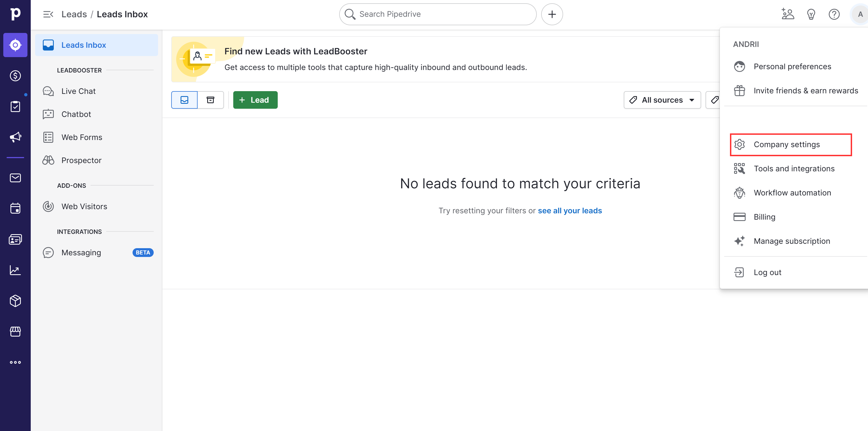The image size is (868, 431).
Task: Open Chatbot from the sidebar
Action: pos(96,114)
